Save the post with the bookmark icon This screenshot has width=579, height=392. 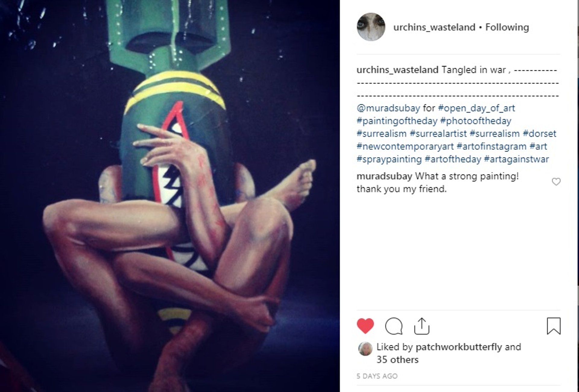point(554,326)
